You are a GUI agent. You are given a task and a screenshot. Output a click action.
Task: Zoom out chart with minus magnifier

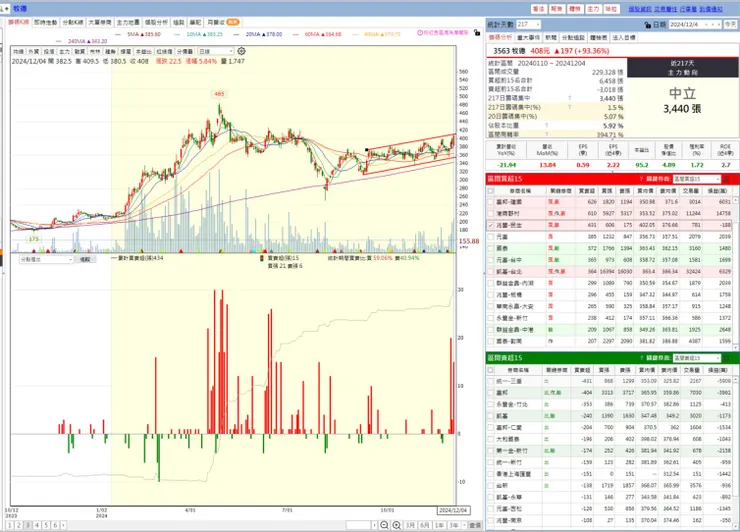point(384,525)
